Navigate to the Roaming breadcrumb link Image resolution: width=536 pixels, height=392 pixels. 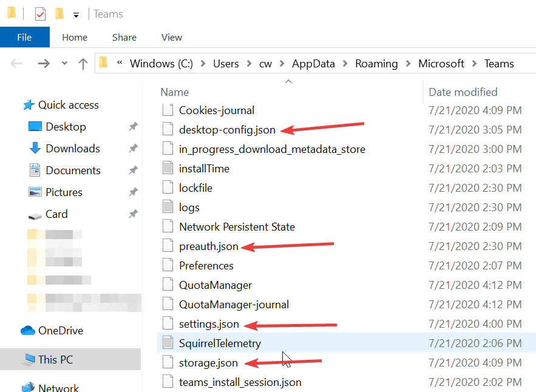coord(376,63)
